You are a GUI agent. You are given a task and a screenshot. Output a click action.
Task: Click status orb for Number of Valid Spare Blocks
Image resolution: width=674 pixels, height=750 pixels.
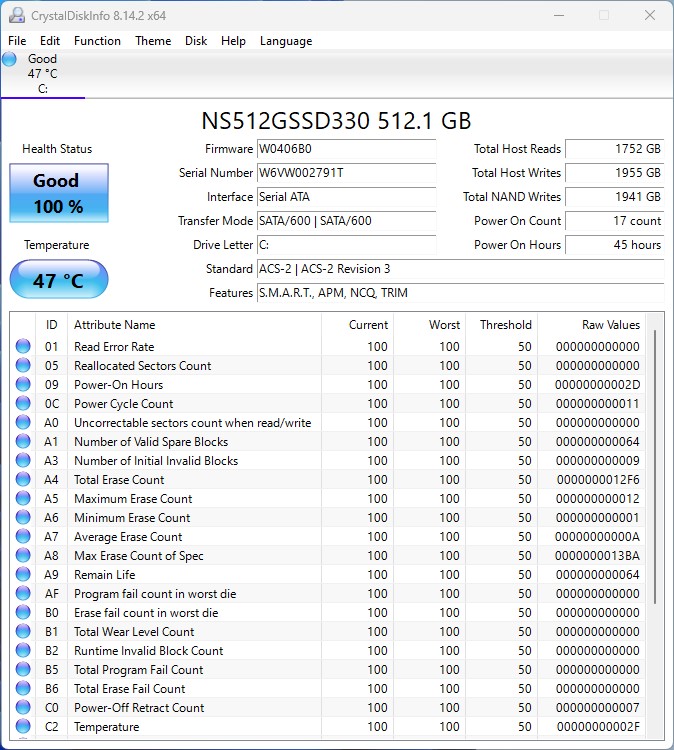(23, 441)
